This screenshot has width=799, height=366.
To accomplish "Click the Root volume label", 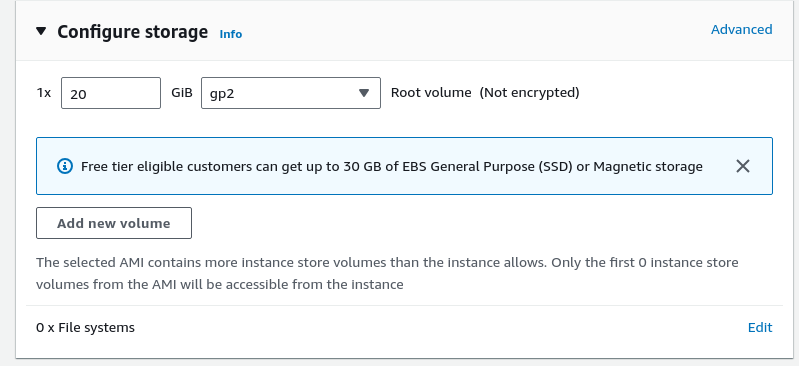I will pyautogui.click(x=431, y=93).
